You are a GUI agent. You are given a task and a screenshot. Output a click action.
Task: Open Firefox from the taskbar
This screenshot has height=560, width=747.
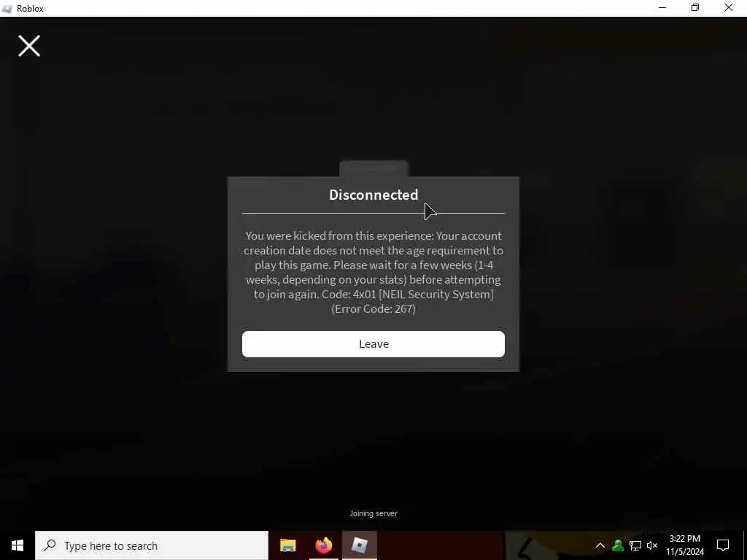point(323,545)
